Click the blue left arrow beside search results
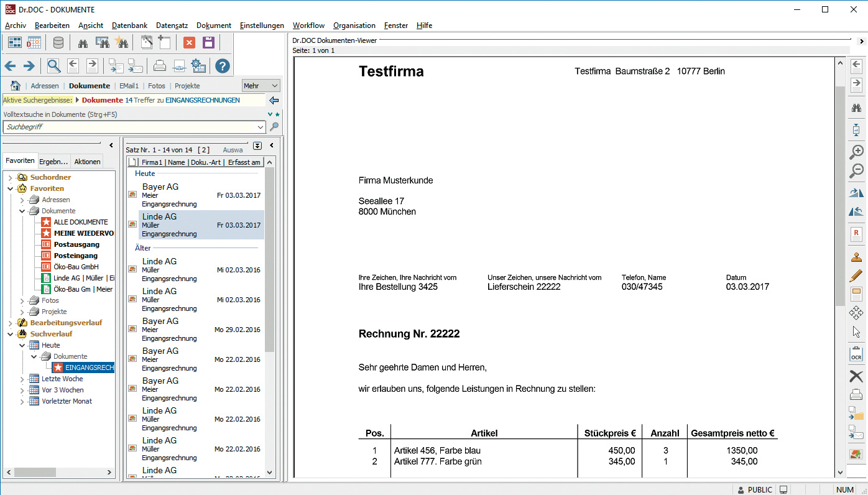868x495 pixels. 274,100
